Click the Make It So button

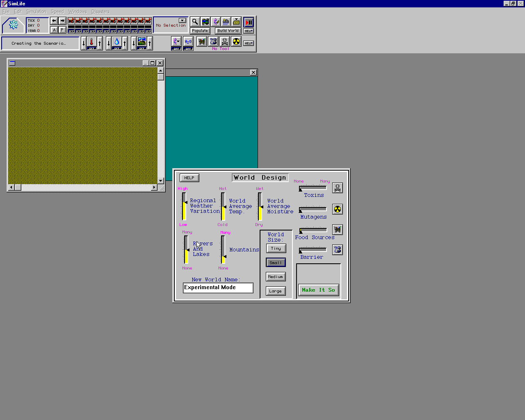point(318,290)
